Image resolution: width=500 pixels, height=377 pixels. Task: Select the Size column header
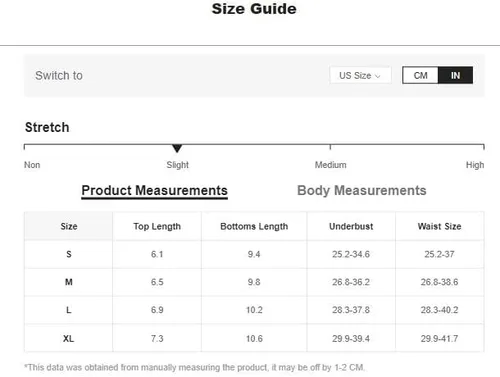pyautogui.click(x=69, y=226)
